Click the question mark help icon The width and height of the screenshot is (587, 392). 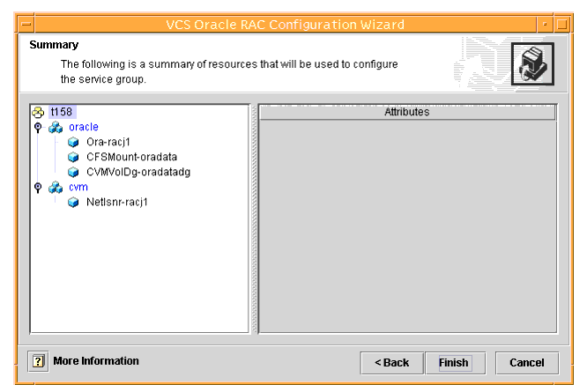38,361
